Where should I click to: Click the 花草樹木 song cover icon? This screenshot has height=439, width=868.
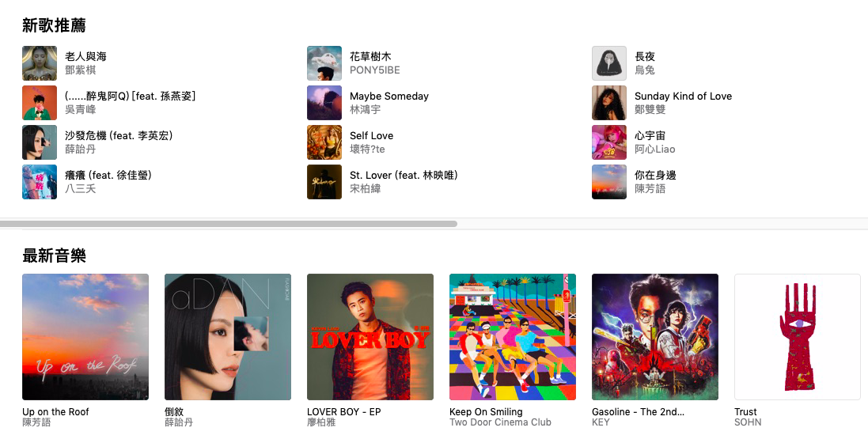point(324,63)
